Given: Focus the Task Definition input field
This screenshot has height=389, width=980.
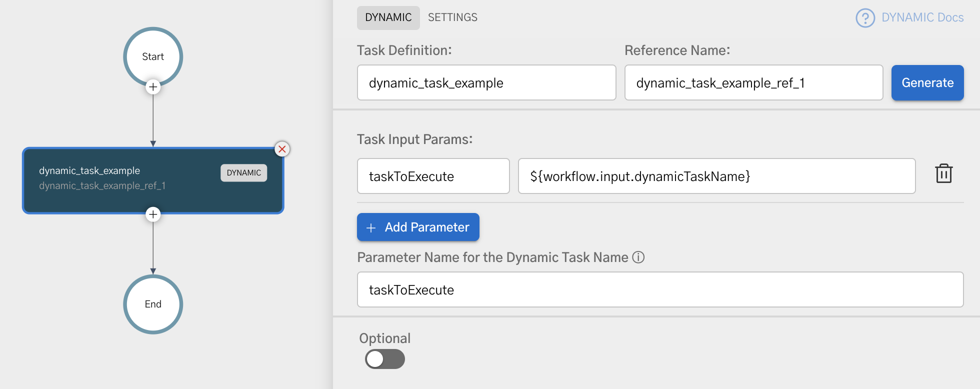Looking at the screenshot, I should 486,82.
